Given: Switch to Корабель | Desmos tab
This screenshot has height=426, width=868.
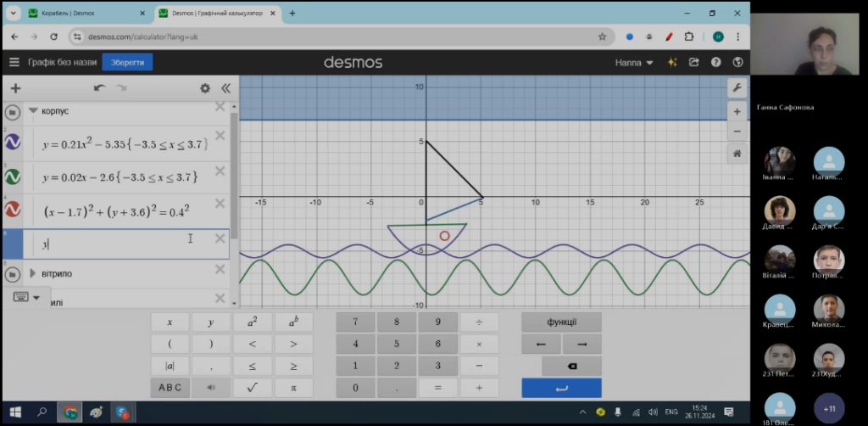Looking at the screenshot, I should point(87,14).
